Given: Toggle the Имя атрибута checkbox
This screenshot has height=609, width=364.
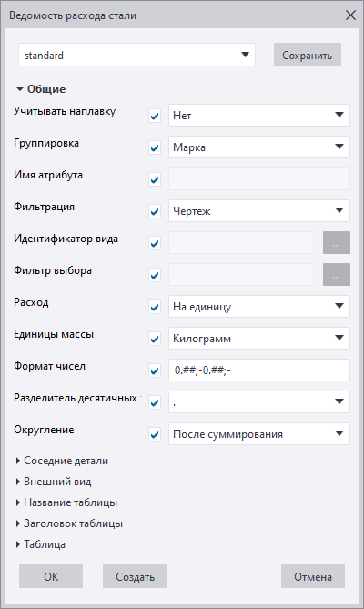Looking at the screenshot, I should coord(155,179).
